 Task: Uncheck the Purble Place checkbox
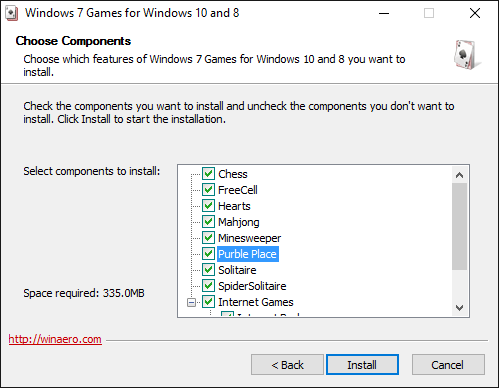click(208, 254)
